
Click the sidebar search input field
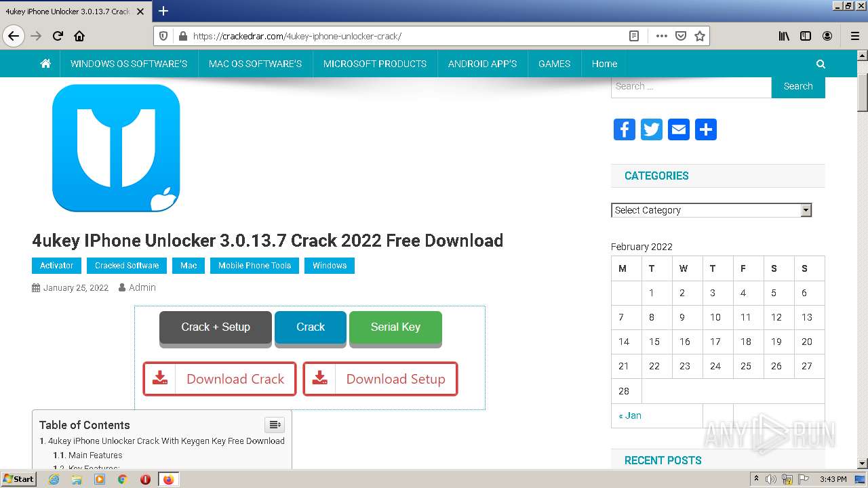(691, 87)
